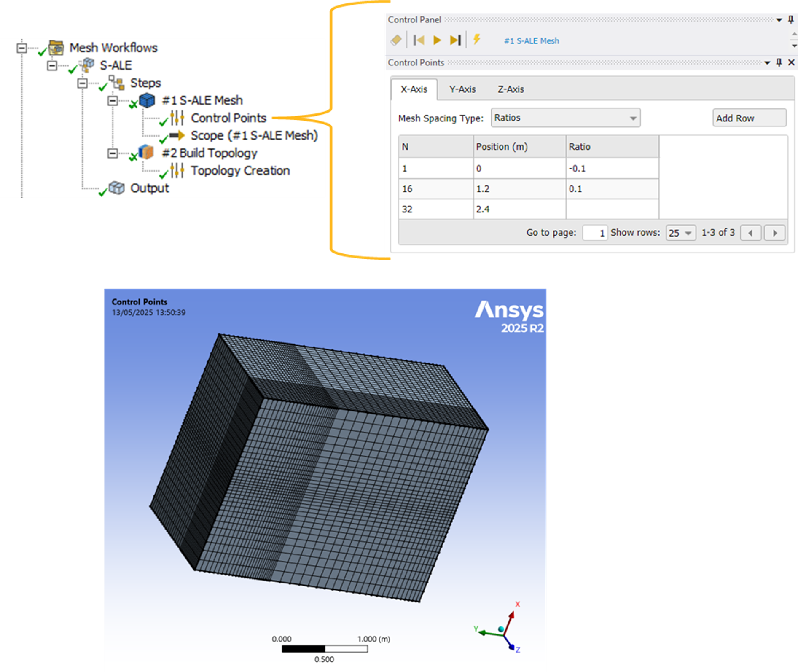Open the Show rows dropdown

coord(680,233)
